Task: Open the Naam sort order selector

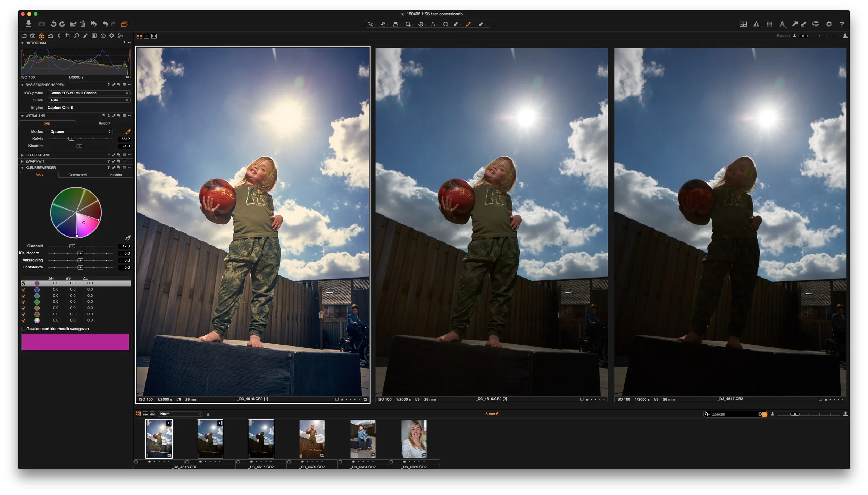Action: point(180,414)
